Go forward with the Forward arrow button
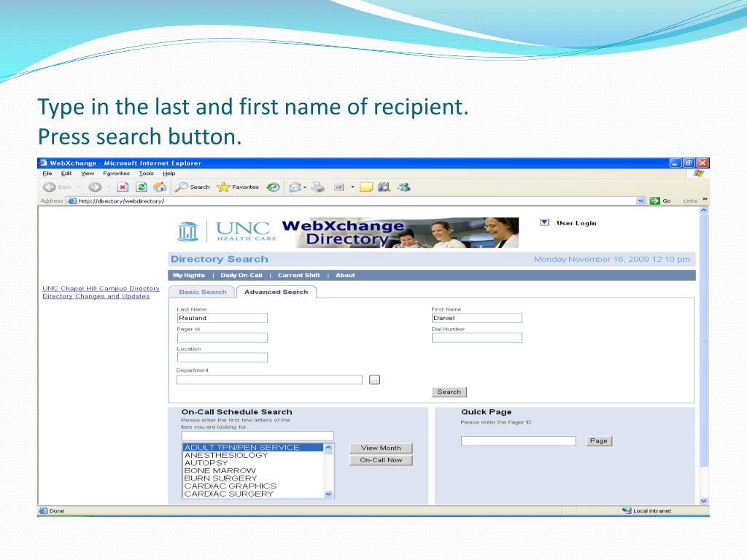Image resolution: width=747 pixels, height=560 pixels. [x=95, y=187]
